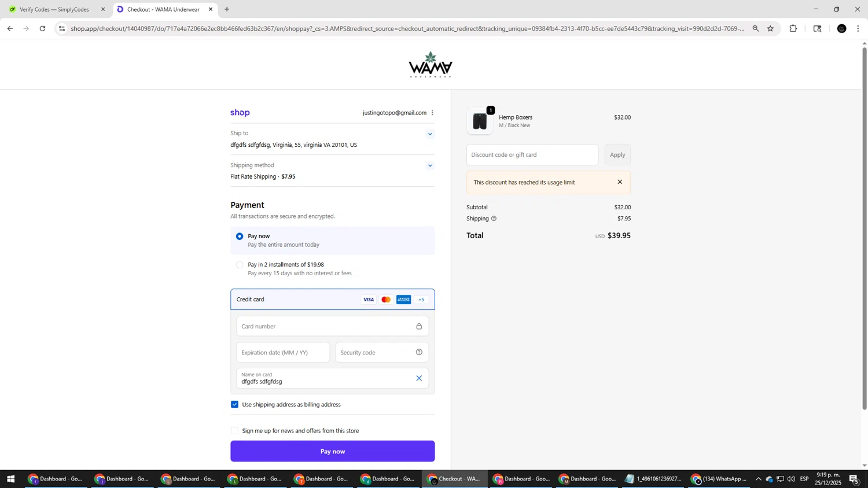Screen dimensions: 868x488
Task: Clear the Name on card field
Action: pos(419,378)
